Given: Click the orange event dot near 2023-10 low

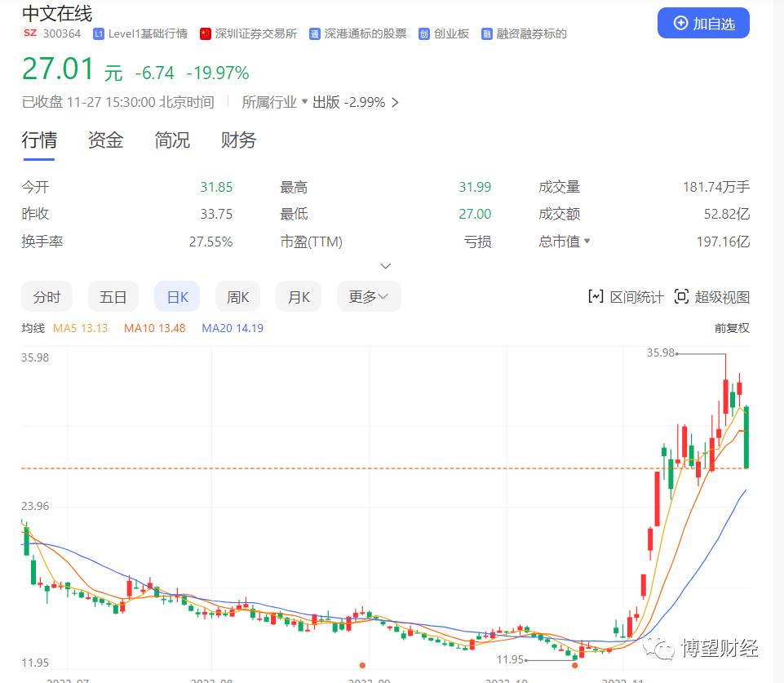Looking at the screenshot, I should (x=574, y=665).
